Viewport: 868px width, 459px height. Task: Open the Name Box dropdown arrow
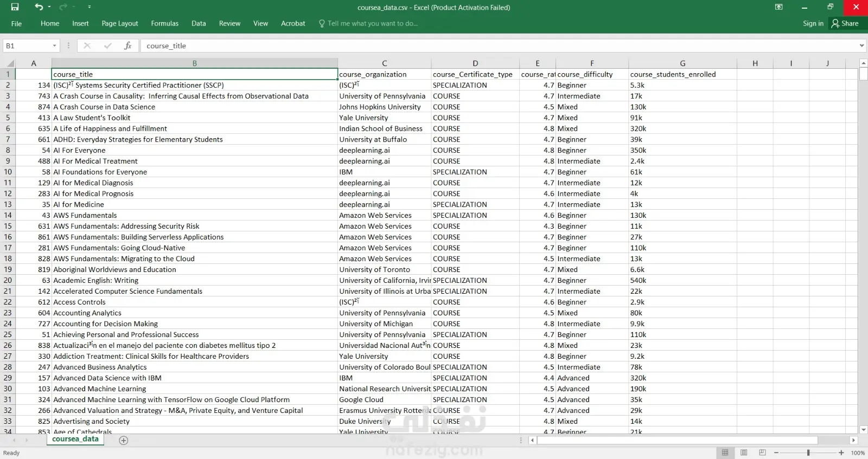(54, 46)
